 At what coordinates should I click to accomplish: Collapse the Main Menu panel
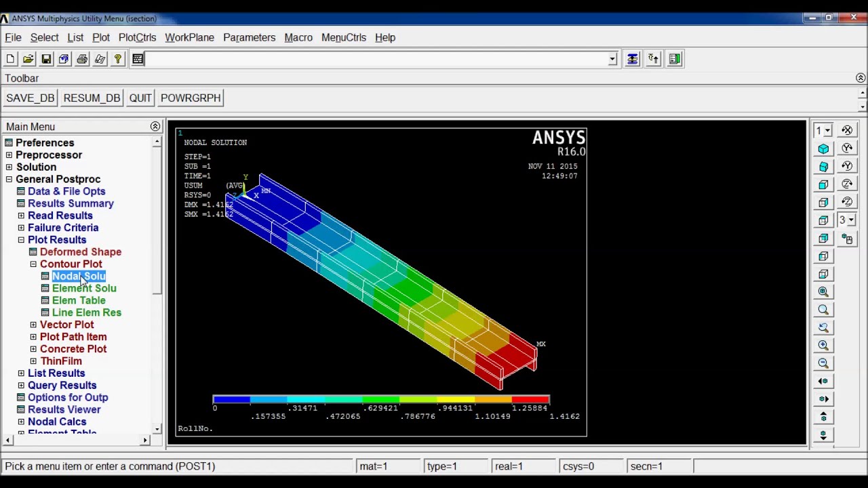155,127
